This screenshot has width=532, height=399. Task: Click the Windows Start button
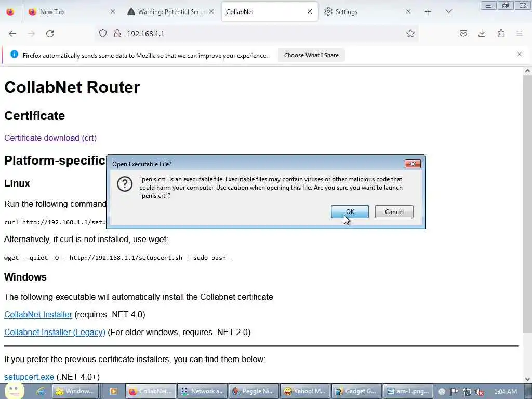14,391
